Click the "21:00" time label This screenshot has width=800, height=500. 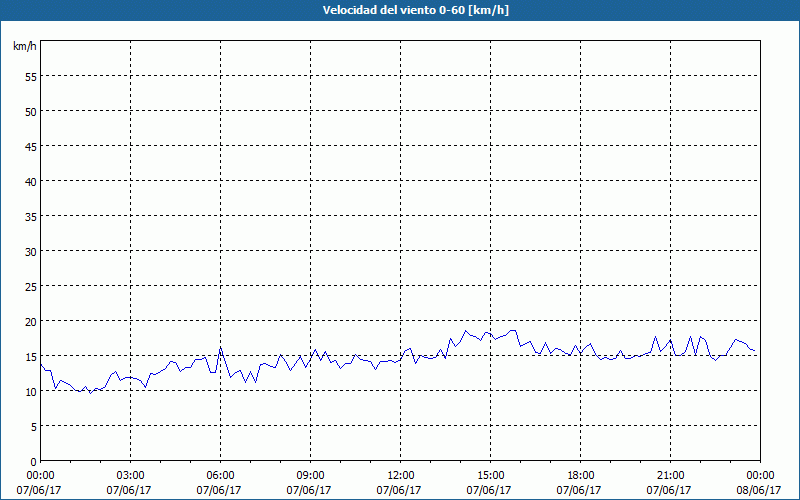pos(670,476)
